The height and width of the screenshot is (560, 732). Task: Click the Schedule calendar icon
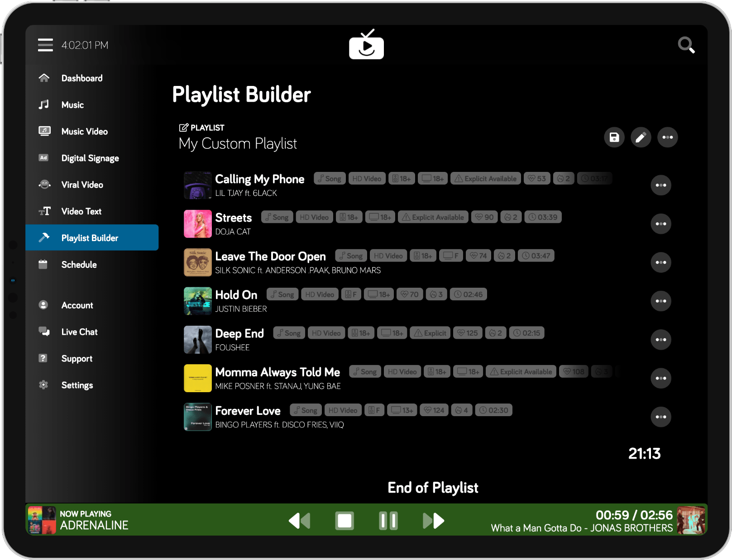(x=43, y=265)
